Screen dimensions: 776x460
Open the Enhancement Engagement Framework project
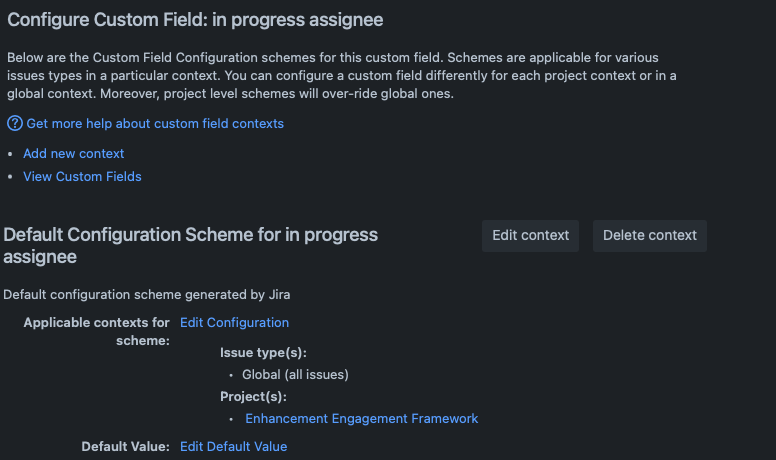(x=362, y=419)
